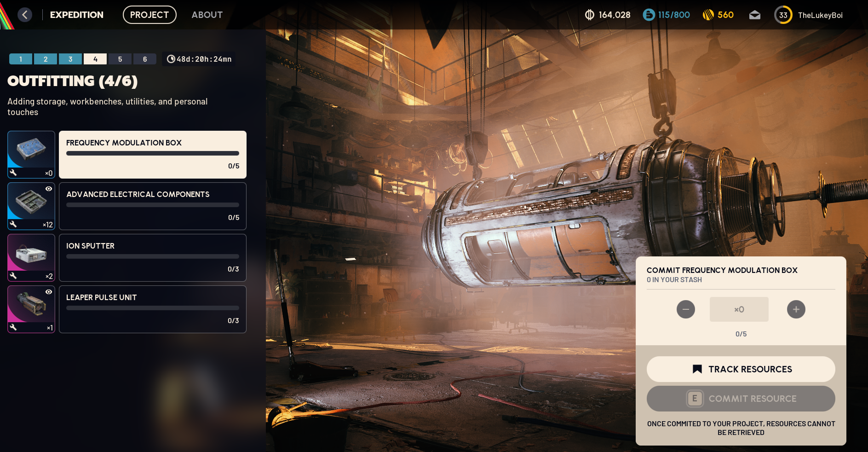The width and height of the screenshot is (868, 452).
Task: Toggle tracking eye on Advanced Electrical Components
Action: tap(49, 189)
